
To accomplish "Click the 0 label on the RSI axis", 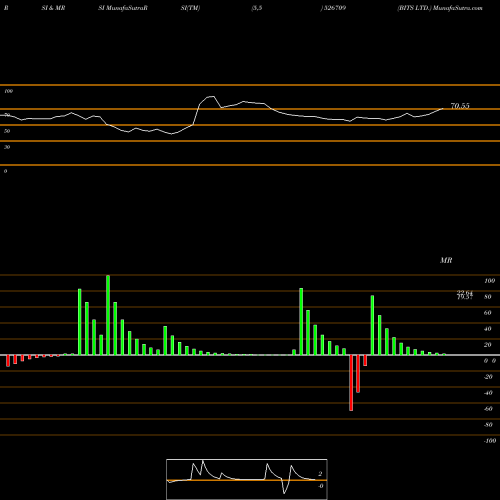I will [x=5, y=171].
